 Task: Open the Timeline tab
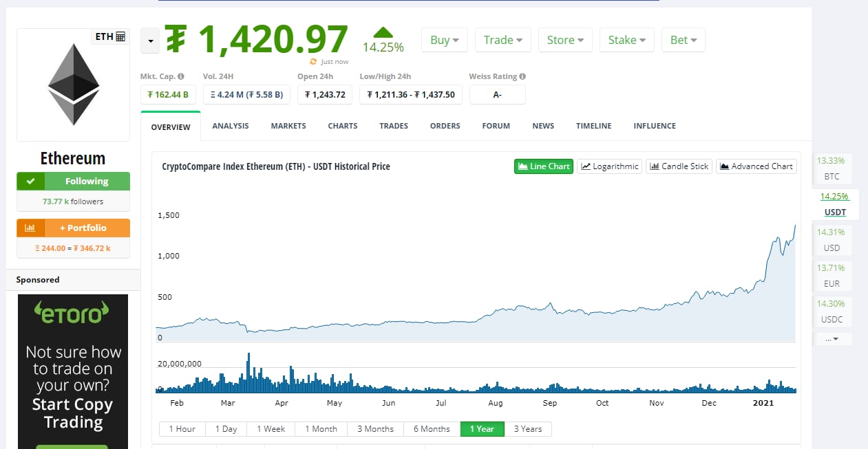[x=594, y=126]
